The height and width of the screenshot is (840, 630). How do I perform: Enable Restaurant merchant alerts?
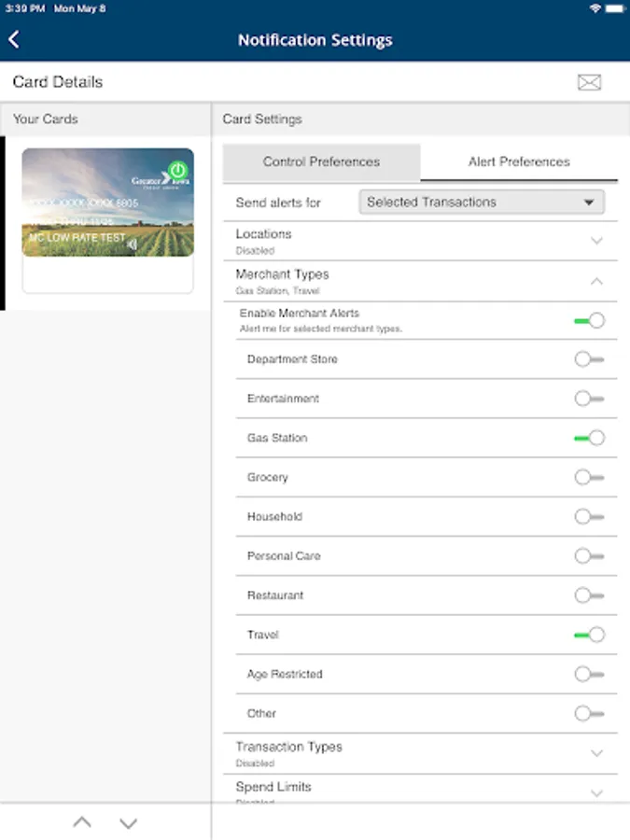tap(589, 595)
